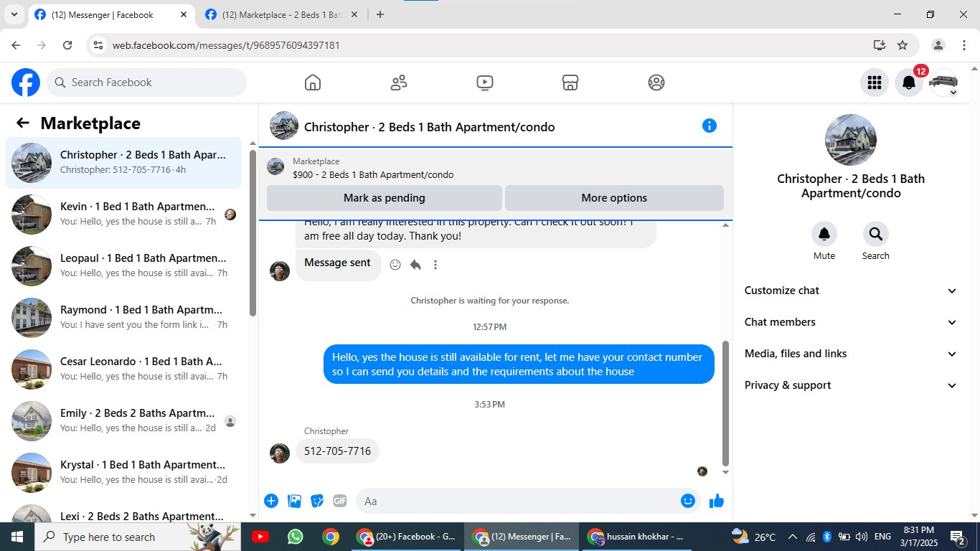Expand Media, files and links section
The width and height of the screenshot is (980, 551).
(851, 354)
